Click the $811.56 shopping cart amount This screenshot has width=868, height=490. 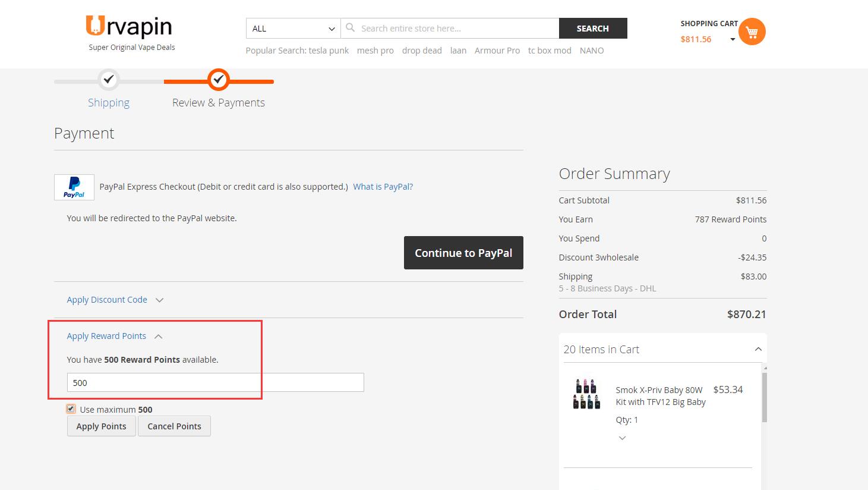(696, 39)
